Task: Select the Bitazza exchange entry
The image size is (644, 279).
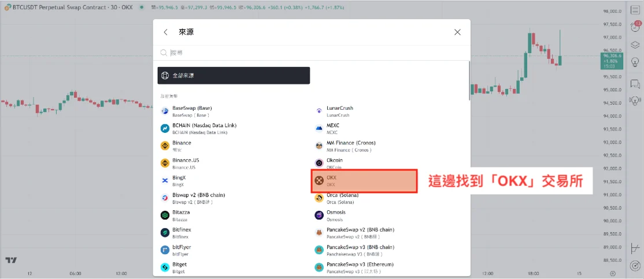Action: pyautogui.click(x=234, y=216)
